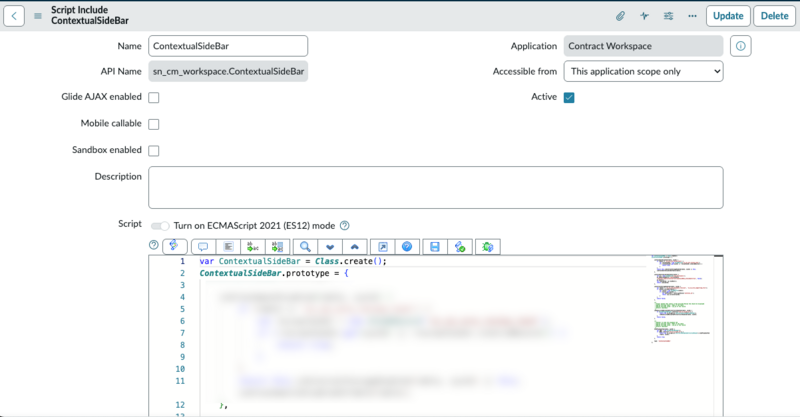Click the Application field Contract Workspace
Viewport: 800px width, 417px height.
coord(643,46)
